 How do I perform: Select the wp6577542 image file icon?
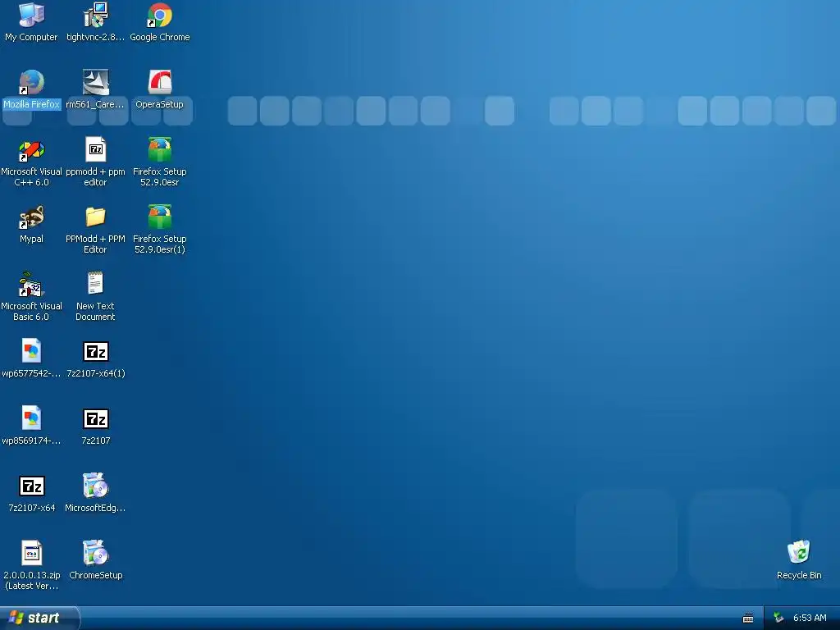click(x=32, y=351)
